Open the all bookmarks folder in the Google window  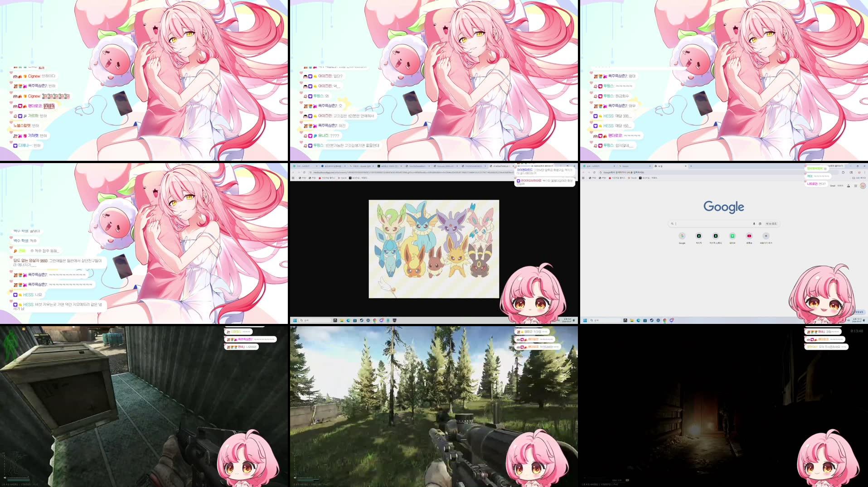coord(859,178)
